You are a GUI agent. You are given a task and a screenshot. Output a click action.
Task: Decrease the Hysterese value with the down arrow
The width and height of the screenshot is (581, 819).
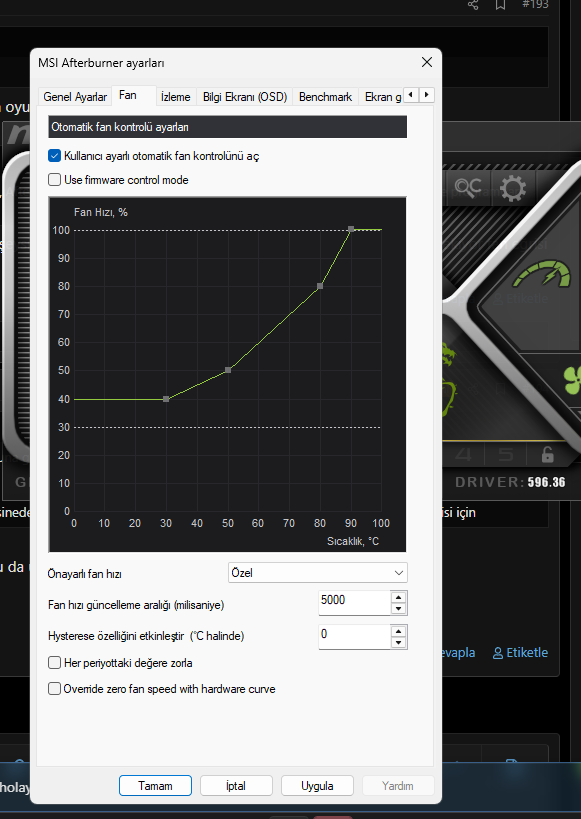tap(398, 642)
